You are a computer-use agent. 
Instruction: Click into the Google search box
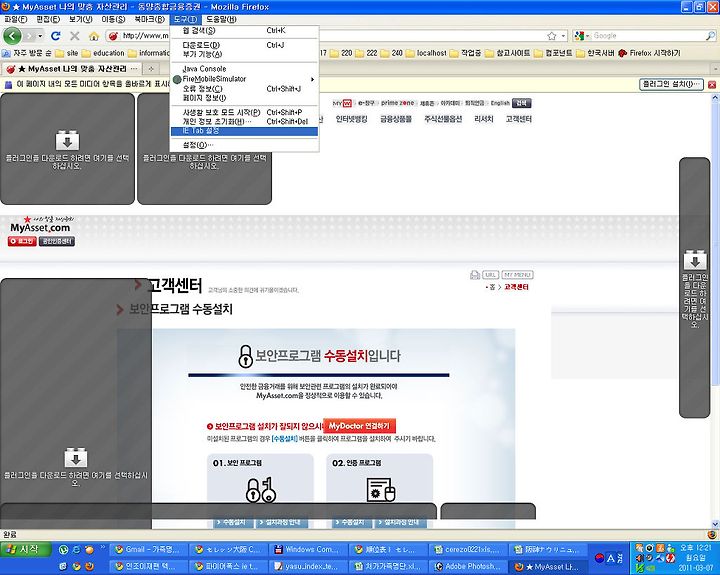click(x=647, y=36)
